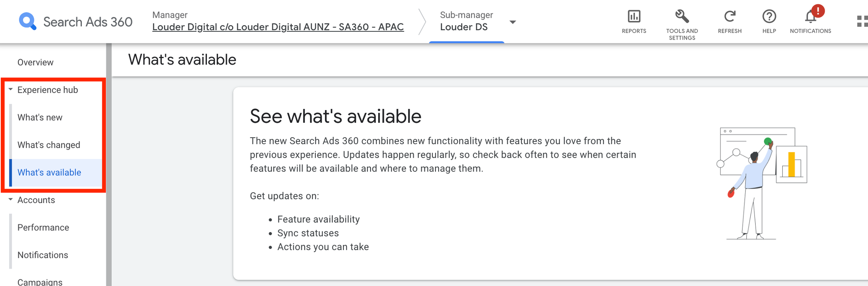868x286 pixels.
Task: Select Overview in the sidebar
Action: tap(35, 62)
